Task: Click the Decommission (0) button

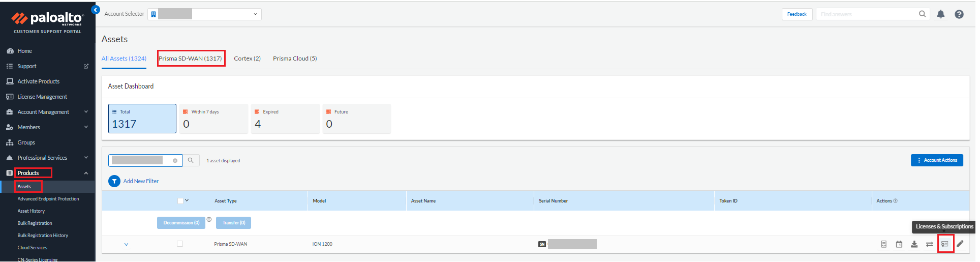Action: [x=181, y=223]
